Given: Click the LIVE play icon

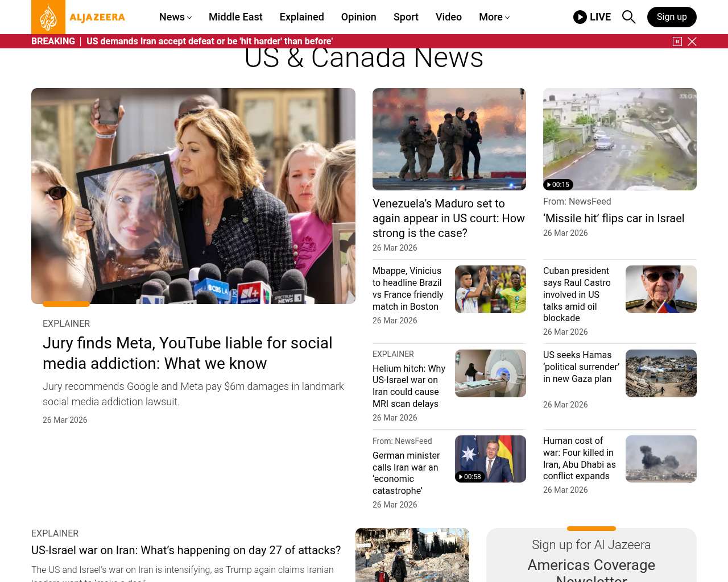Looking at the screenshot, I should click(x=580, y=17).
